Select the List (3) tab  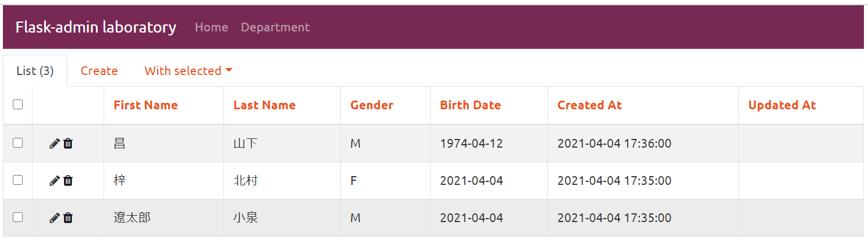pos(35,71)
